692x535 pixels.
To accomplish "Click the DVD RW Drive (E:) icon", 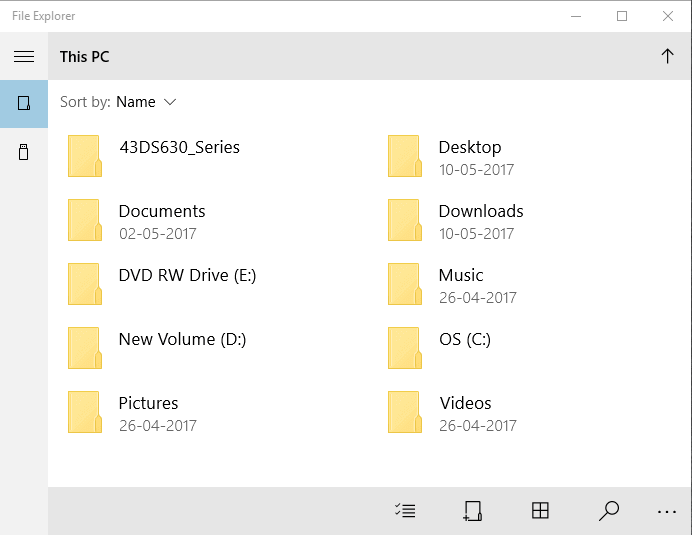I will [x=85, y=284].
